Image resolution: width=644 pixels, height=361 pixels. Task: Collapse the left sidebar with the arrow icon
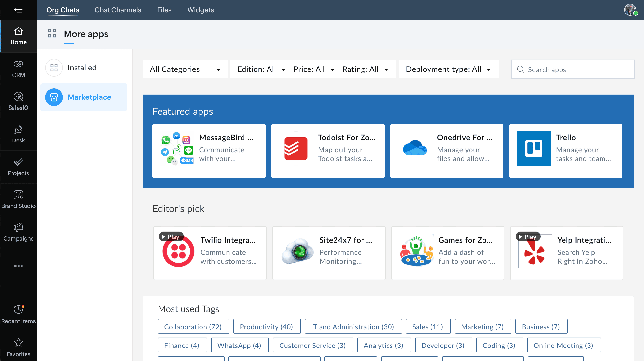click(x=18, y=10)
